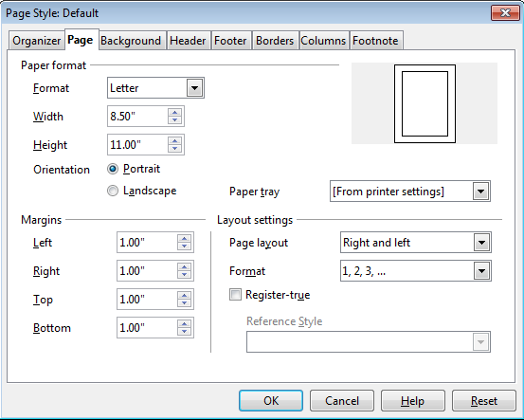
Task: Decrease Bottom margin with down arrow
Action: pyautogui.click(x=184, y=332)
